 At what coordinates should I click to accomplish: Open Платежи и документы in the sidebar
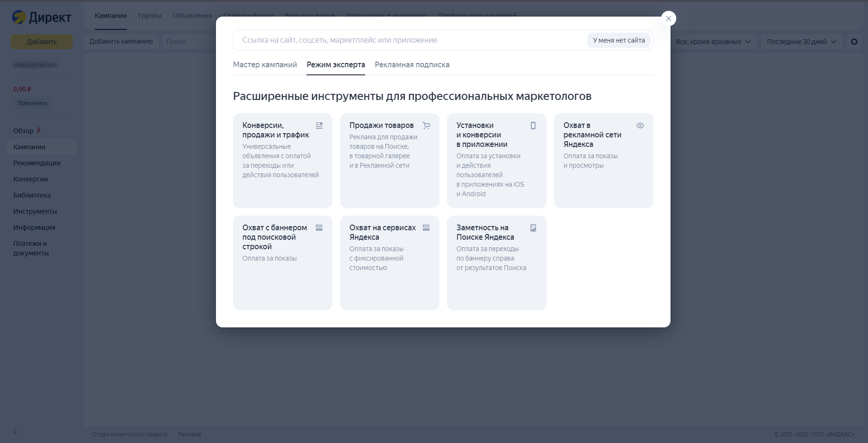click(31, 248)
